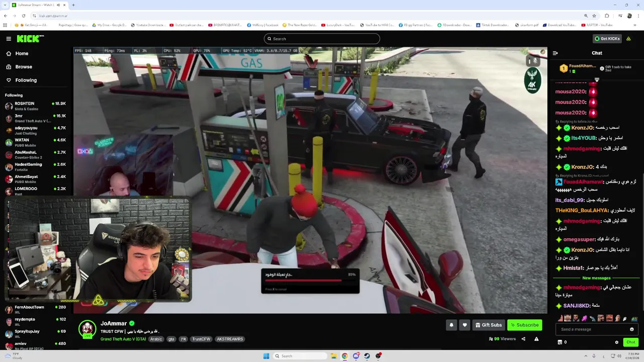Open odayyouyou channel in Following list
This screenshot has width=644, height=362.
[35, 130]
